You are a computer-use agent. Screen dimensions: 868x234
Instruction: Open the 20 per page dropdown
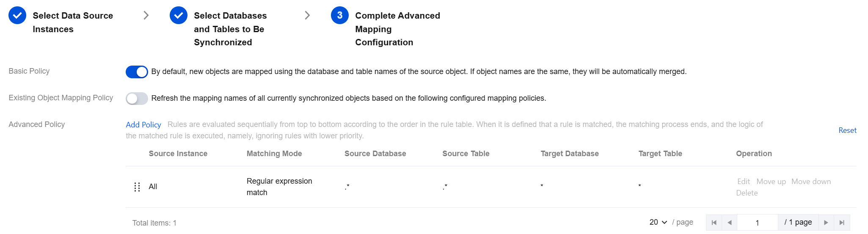point(658,222)
